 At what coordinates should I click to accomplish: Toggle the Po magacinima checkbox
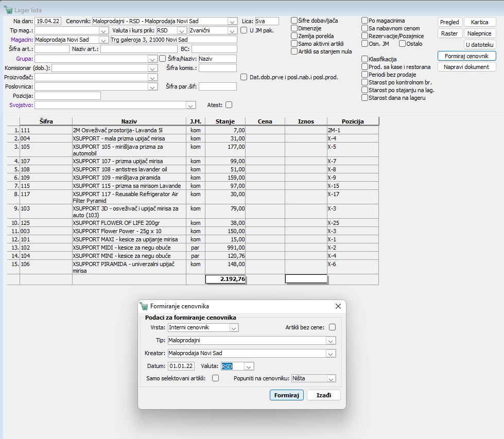coord(364,21)
